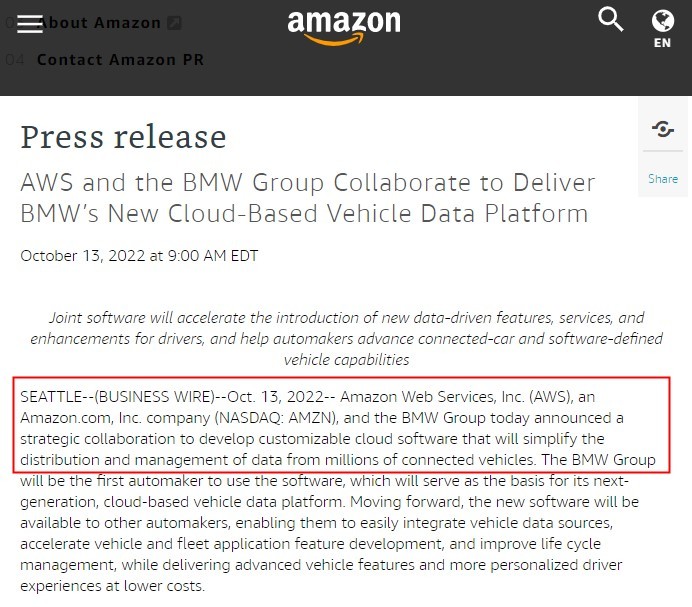The image size is (692, 607).
Task: Click the highlighted SEATTLE Business Wire paragraph
Action: pos(342,425)
